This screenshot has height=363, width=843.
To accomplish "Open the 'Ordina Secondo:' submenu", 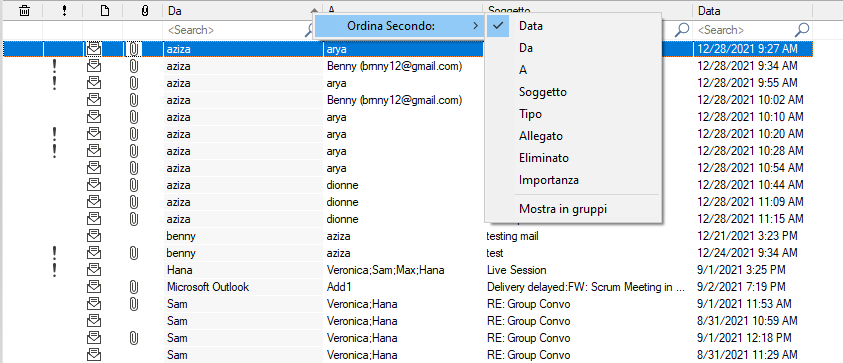I will tap(399, 26).
